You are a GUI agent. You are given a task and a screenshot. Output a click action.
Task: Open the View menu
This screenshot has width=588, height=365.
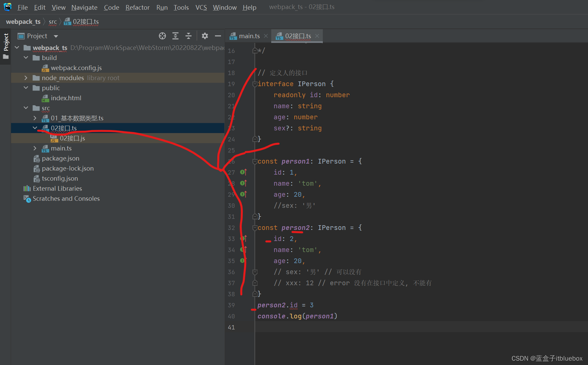pyautogui.click(x=59, y=7)
